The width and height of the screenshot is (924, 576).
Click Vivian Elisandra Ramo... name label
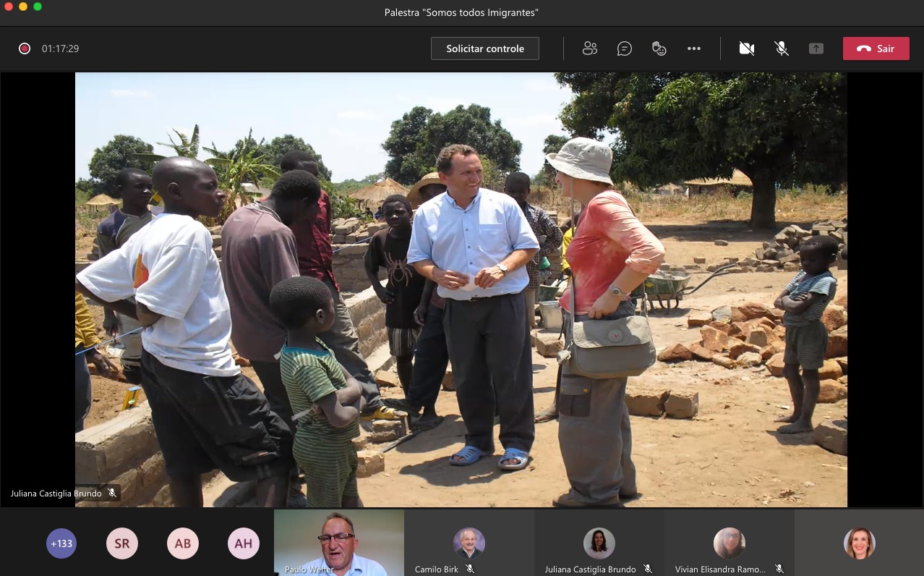click(x=720, y=569)
